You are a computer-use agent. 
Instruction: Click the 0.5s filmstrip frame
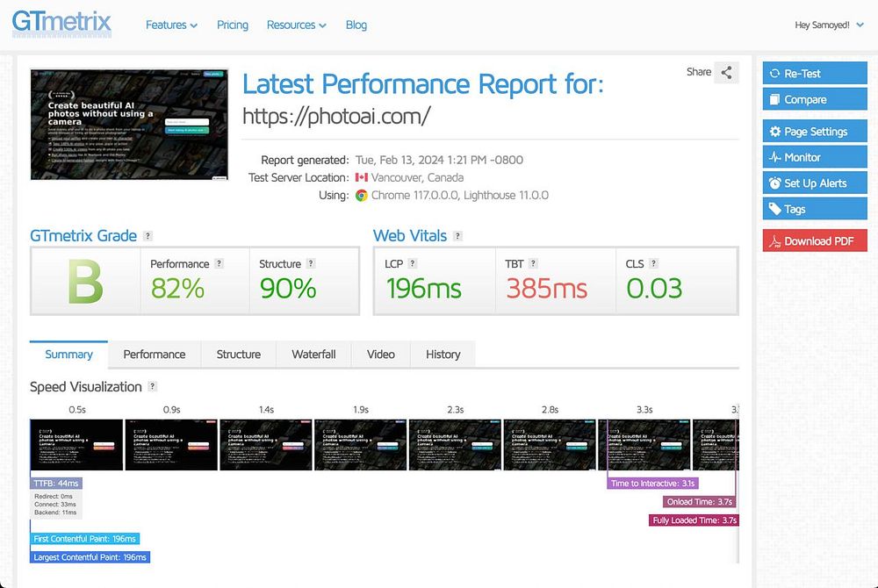pos(76,445)
